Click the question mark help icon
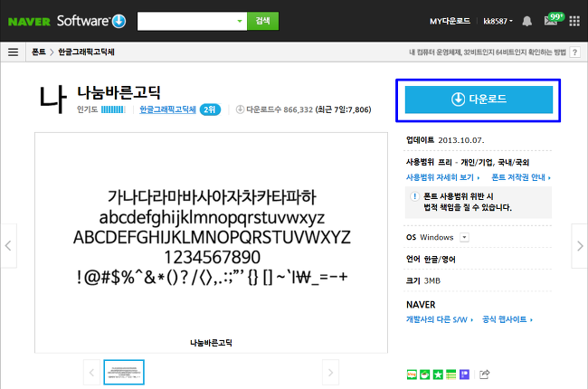 574,52
